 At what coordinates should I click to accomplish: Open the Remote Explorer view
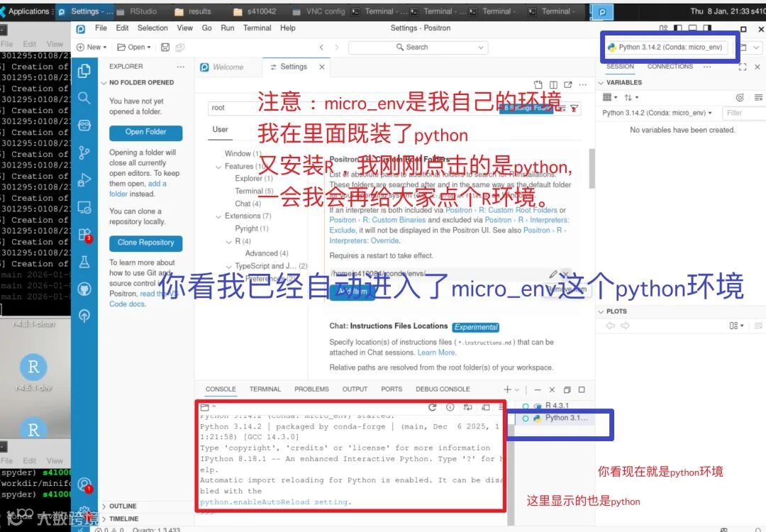(x=84, y=208)
